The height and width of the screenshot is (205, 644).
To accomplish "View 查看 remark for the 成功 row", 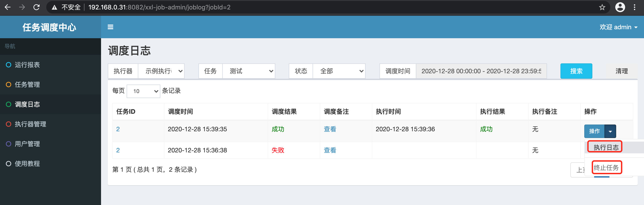I will pos(330,129).
